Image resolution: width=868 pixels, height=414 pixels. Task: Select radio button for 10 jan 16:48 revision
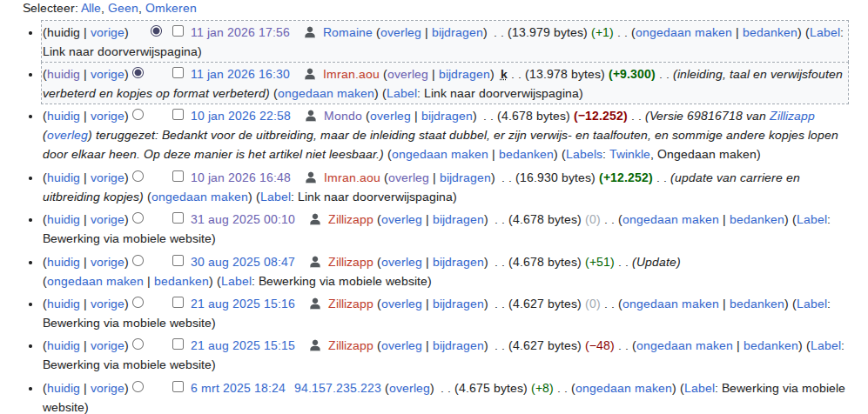138,177
